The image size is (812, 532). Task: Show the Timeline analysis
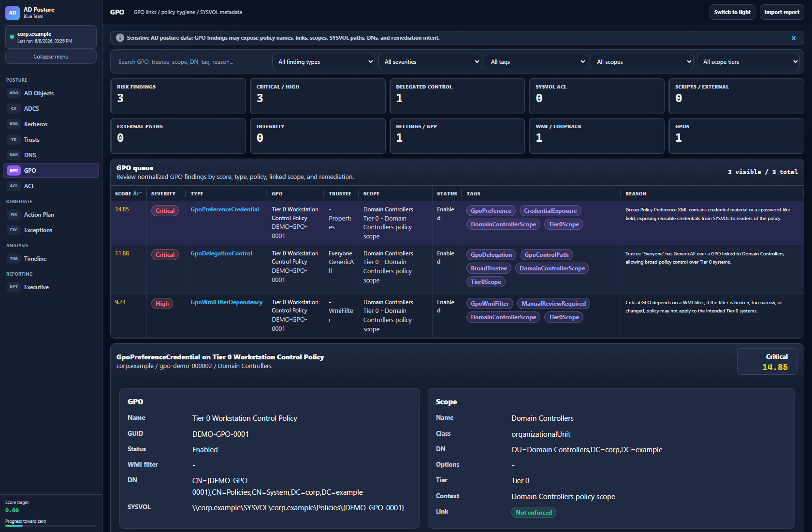pos(51,258)
